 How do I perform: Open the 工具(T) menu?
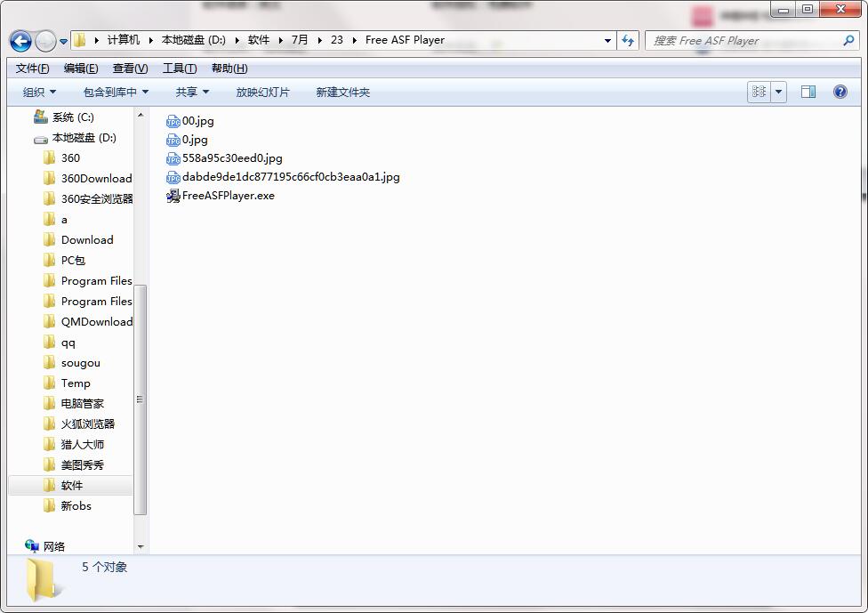180,69
